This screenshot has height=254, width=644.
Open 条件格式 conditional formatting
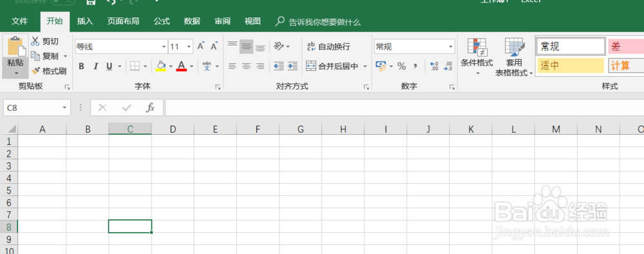pos(477,56)
